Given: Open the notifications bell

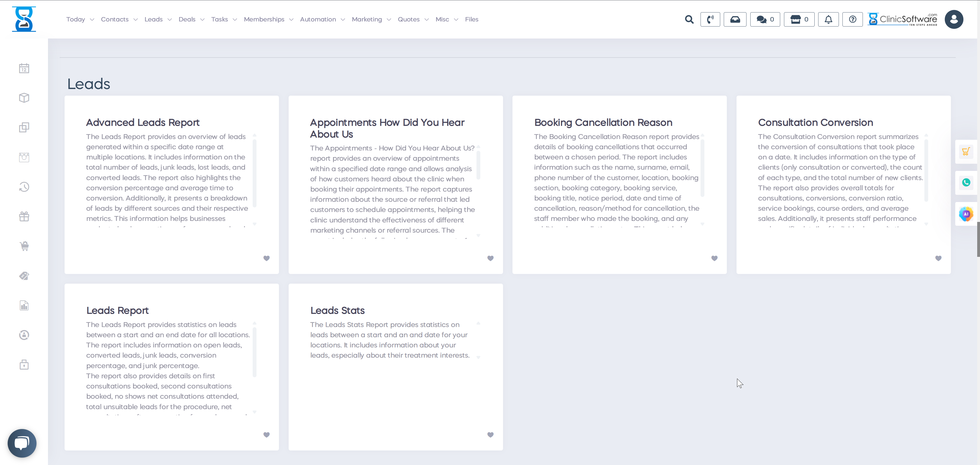Looking at the screenshot, I should pos(828,19).
